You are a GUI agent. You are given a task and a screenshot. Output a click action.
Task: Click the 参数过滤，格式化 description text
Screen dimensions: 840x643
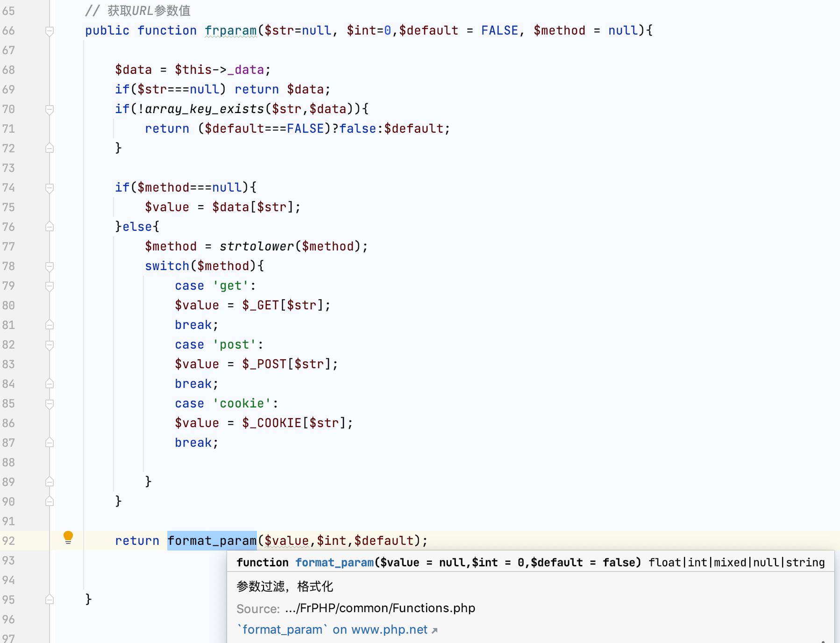click(x=285, y=586)
